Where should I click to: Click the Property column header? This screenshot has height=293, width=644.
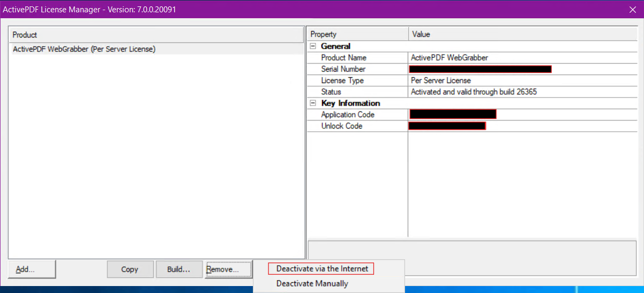pyautogui.click(x=358, y=34)
